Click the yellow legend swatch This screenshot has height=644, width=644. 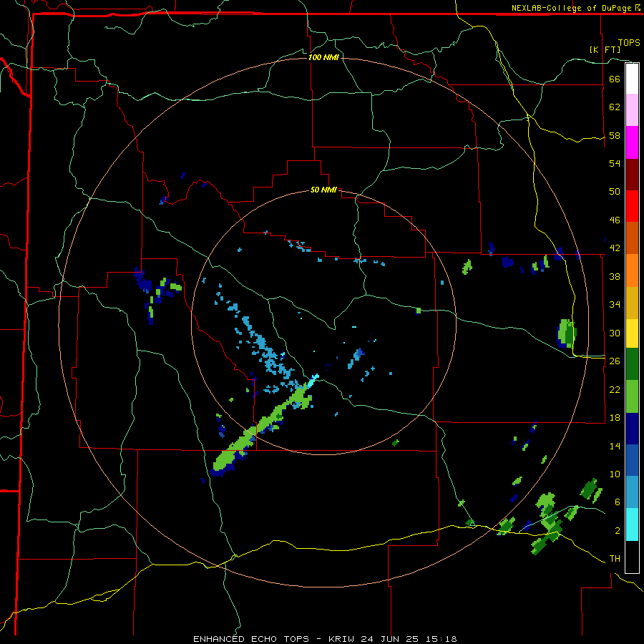tap(632, 333)
